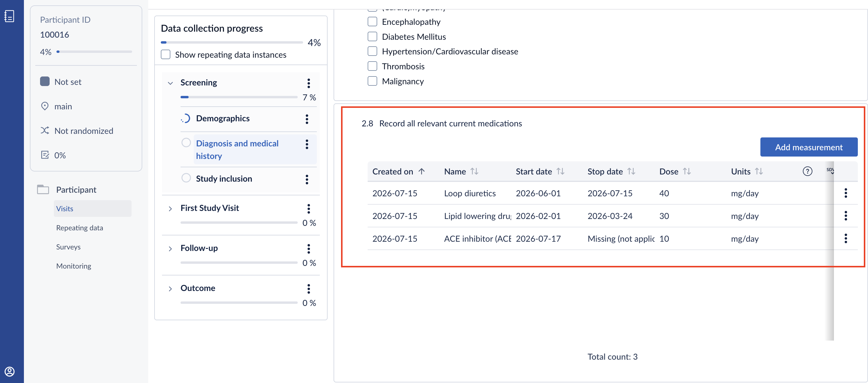Image resolution: width=868 pixels, height=383 pixels.
Task: Open First Study Visit title
Action: [x=210, y=208]
